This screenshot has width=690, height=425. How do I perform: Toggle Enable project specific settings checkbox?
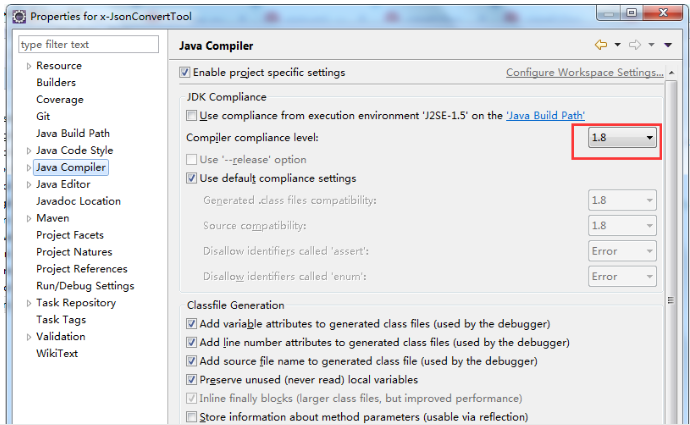pos(184,73)
